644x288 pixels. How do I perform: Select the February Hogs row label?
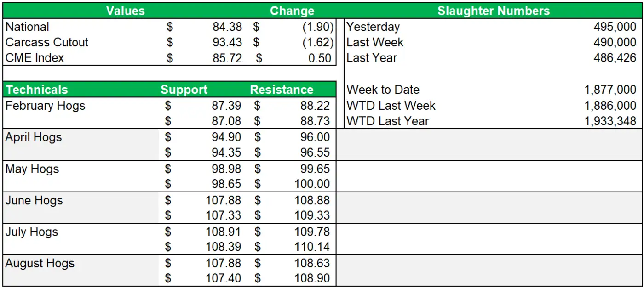[x=46, y=106]
